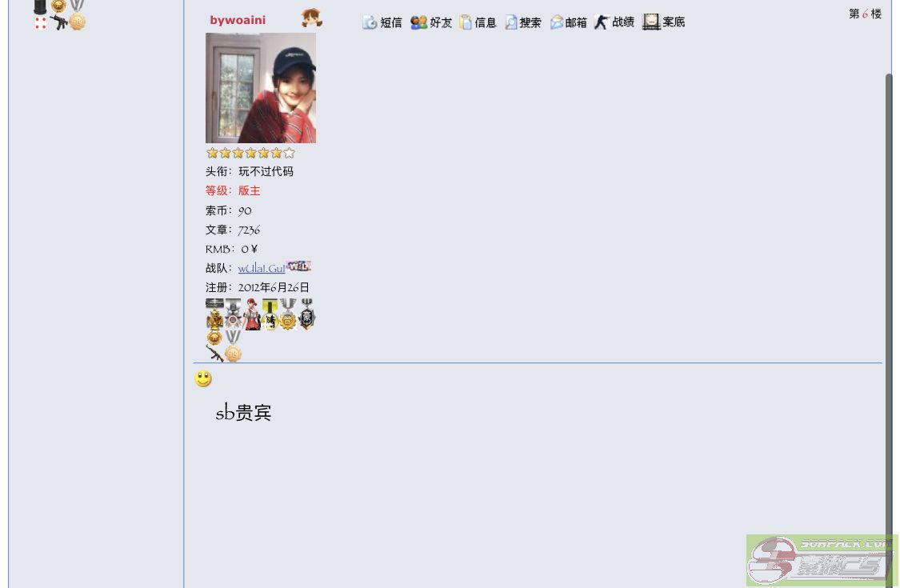The image size is (900, 588).
Task: Click the user avatar photo
Action: 261,88
